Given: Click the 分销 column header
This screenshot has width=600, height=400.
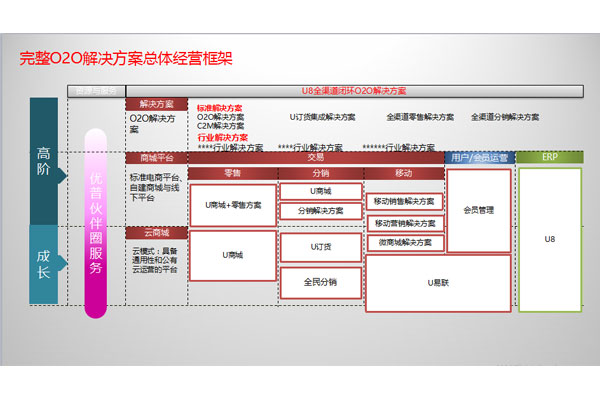Looking at the screenshot, I should (x=321, y=173).
